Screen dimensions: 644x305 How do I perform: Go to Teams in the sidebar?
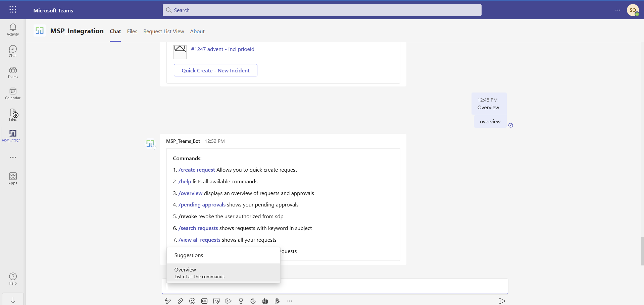[x=13, y=72]
